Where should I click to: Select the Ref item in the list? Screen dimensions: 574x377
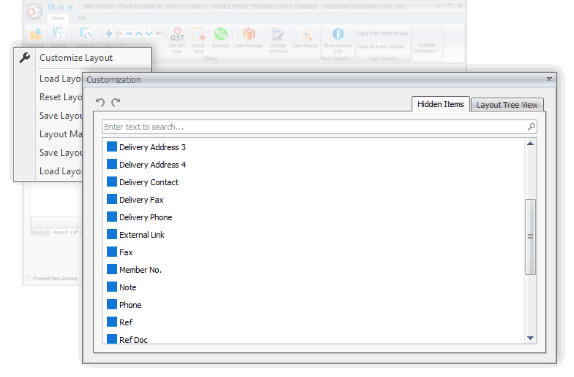[x=126, y=322]
